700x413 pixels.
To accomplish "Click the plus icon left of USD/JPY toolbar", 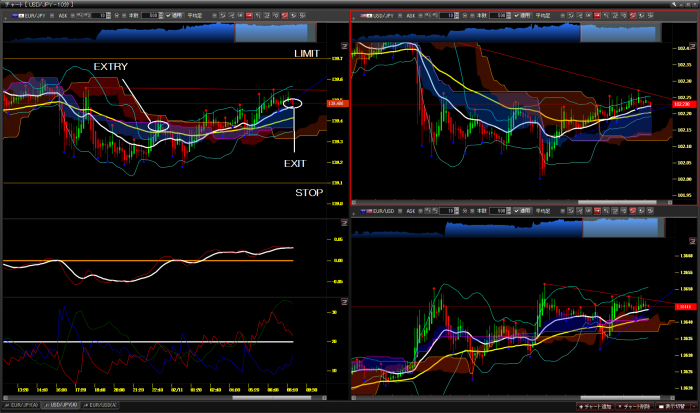I will tap(354, 18).
